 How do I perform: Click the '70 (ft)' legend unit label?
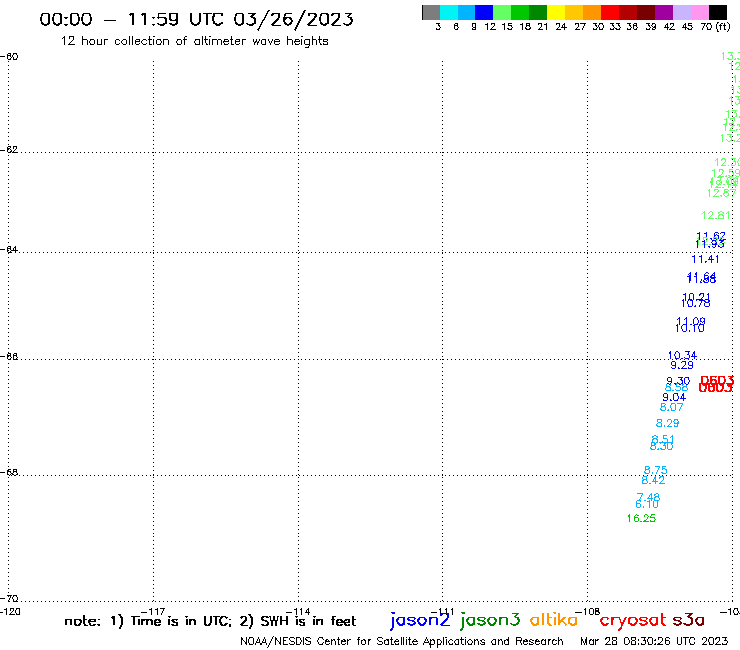click(715, 27)
